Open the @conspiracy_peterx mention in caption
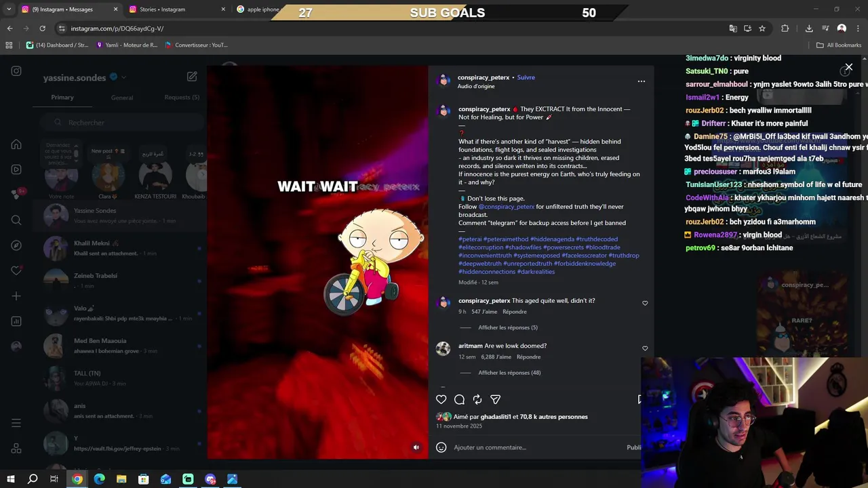This screenshot has height=488, width=868. point(507,207)
